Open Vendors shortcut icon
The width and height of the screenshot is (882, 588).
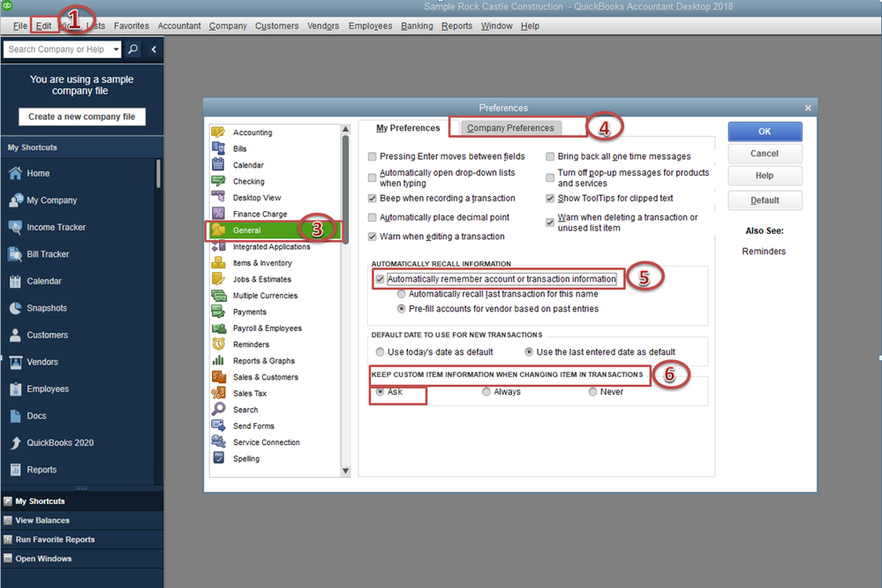(16, 362)
